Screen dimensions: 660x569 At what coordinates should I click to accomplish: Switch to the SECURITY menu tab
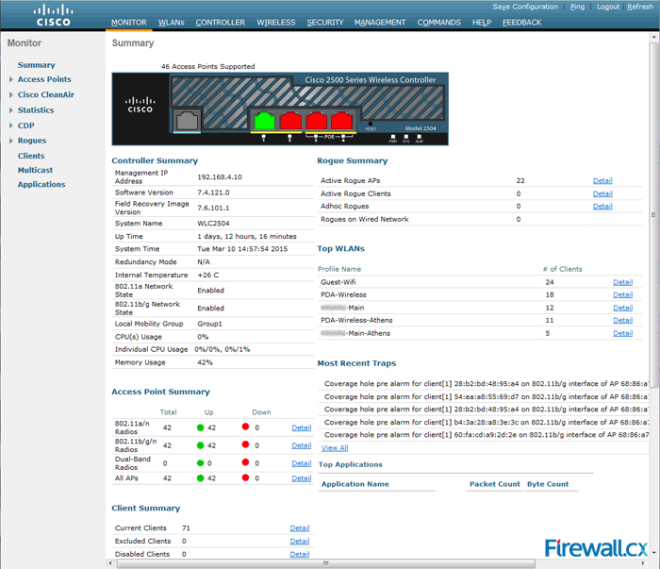click(x=326, y=22)
